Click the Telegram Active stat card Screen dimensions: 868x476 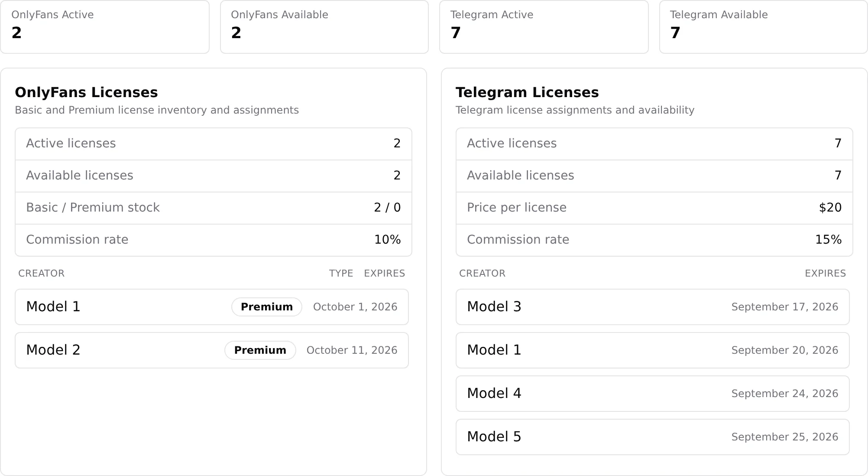pos(544,27)
